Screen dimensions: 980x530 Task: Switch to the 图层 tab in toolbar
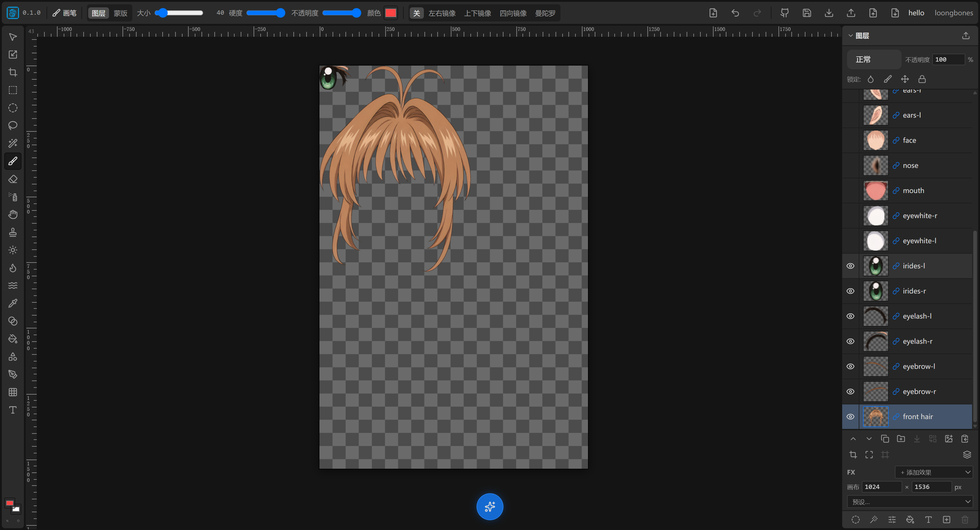[99, 13]
